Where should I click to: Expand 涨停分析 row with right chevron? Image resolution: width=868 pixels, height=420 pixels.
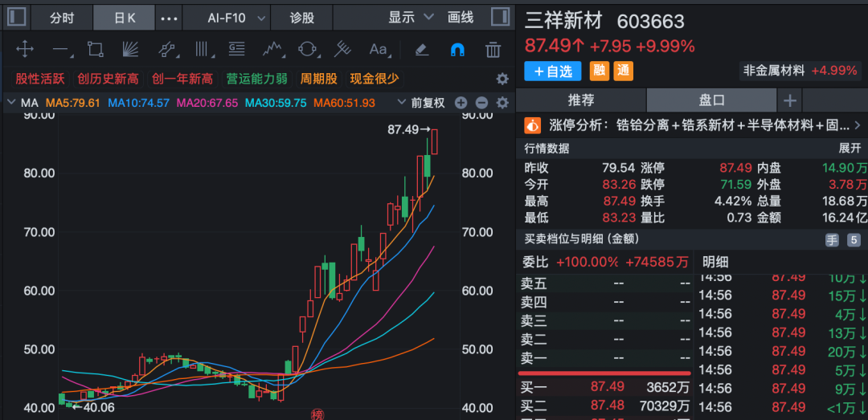858,125
